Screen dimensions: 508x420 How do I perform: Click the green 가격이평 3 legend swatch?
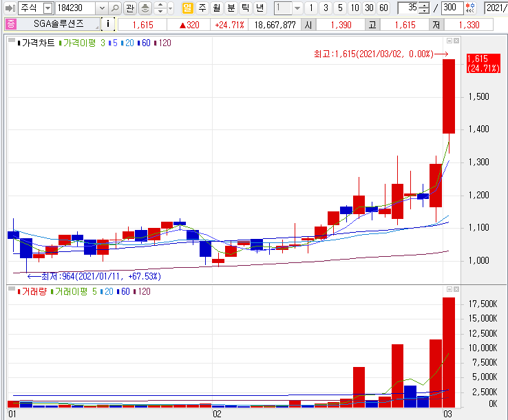61,43
